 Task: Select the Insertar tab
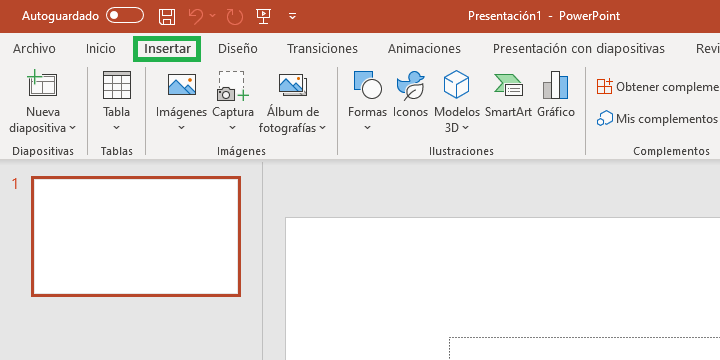[x=167, y=49]
